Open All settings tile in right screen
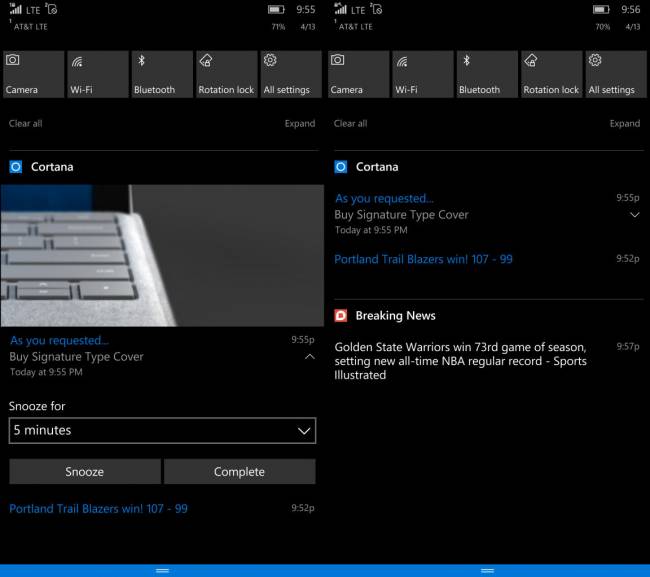650x577 pixels. tap(616, 74)
